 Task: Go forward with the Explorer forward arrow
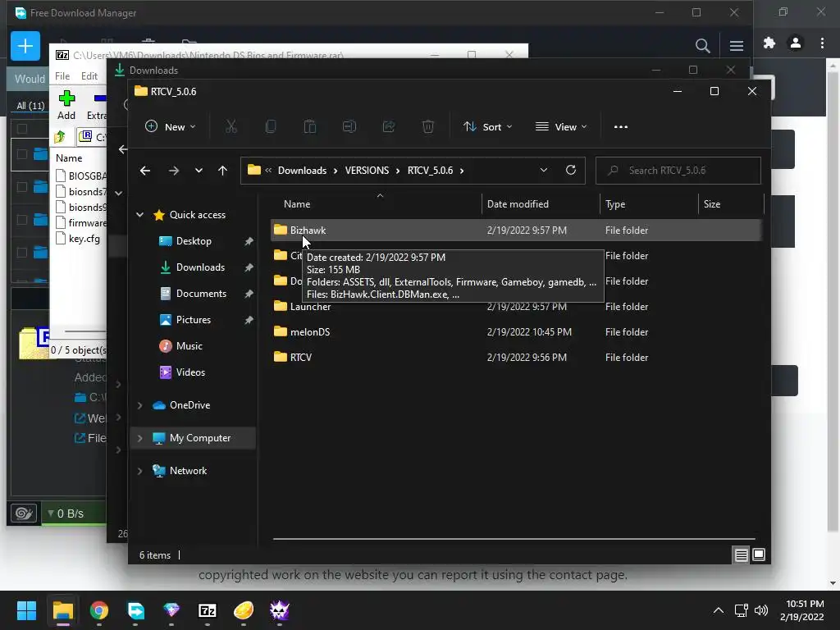point(174,171)
